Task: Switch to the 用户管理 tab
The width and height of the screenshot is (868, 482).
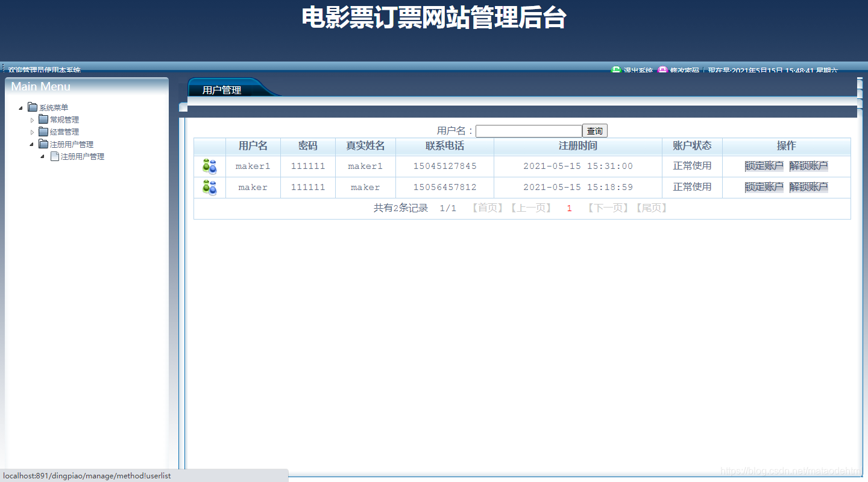Action: pyautogui.click(x=222, y=90)
